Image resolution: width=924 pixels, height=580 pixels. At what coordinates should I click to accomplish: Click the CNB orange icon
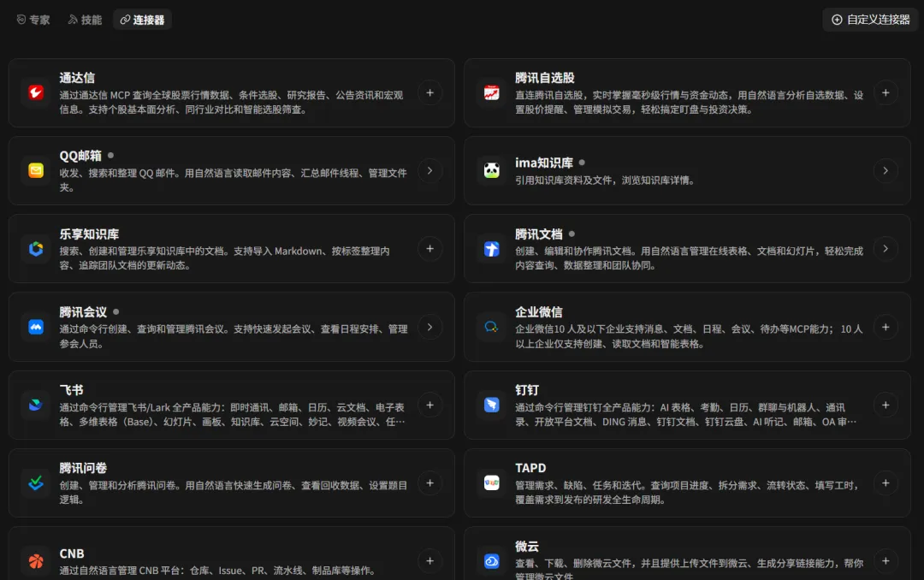click(36, 561)
